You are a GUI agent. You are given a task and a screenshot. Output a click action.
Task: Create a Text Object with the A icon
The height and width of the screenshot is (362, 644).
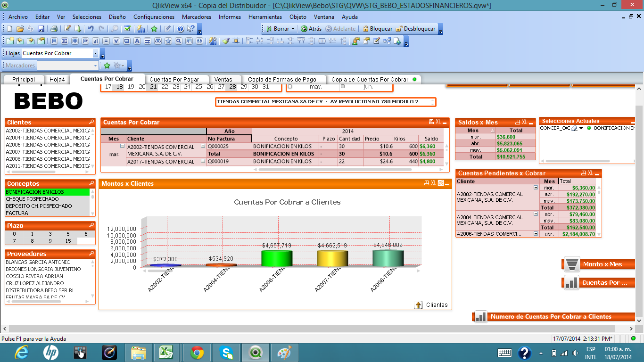(137, 41)
